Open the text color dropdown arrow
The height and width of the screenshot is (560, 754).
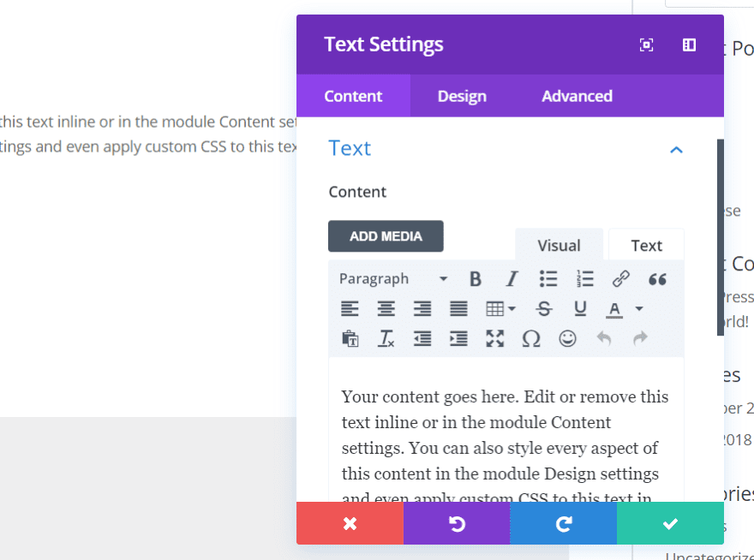coord(639,308)
